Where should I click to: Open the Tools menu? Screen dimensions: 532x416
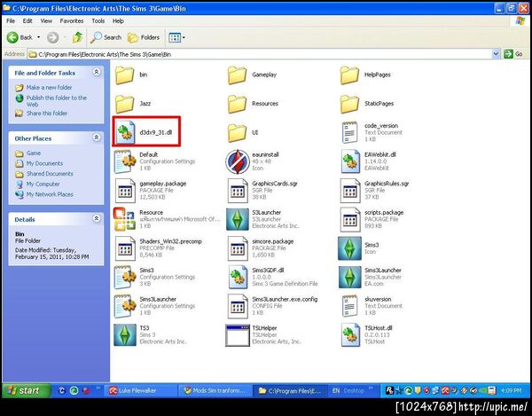coord(98,21)
